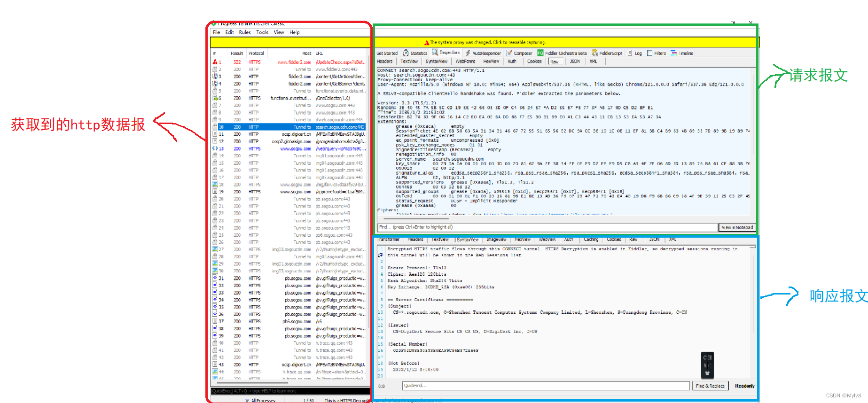868x403 pixels.
Task: Click Find & Replace button
Action: pyautogui.click(x=710, y=386)
